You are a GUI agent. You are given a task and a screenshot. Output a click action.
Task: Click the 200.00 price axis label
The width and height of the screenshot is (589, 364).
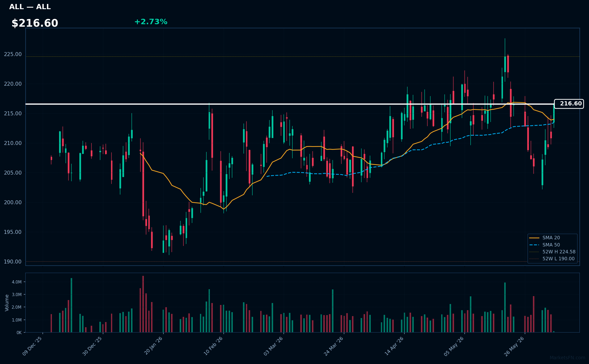(x=13, y=202)
